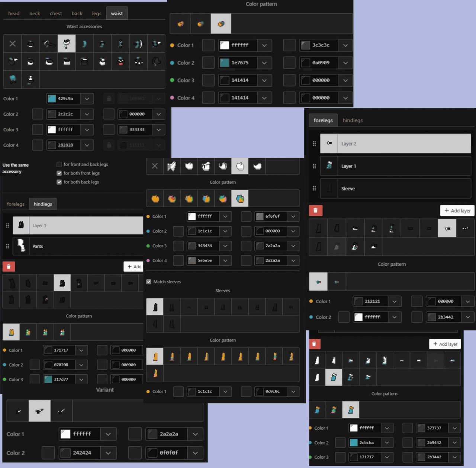Delete layer with trash button below Pants
Image resolution: width=476 pixels, height=468 pixels.
[x=9, y=266]
